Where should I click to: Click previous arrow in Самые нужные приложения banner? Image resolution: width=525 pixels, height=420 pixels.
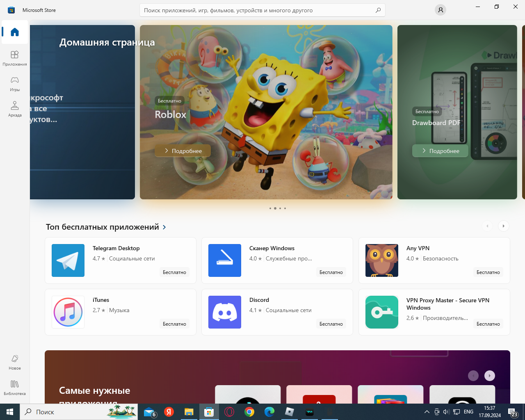click(x=473, y=376)
